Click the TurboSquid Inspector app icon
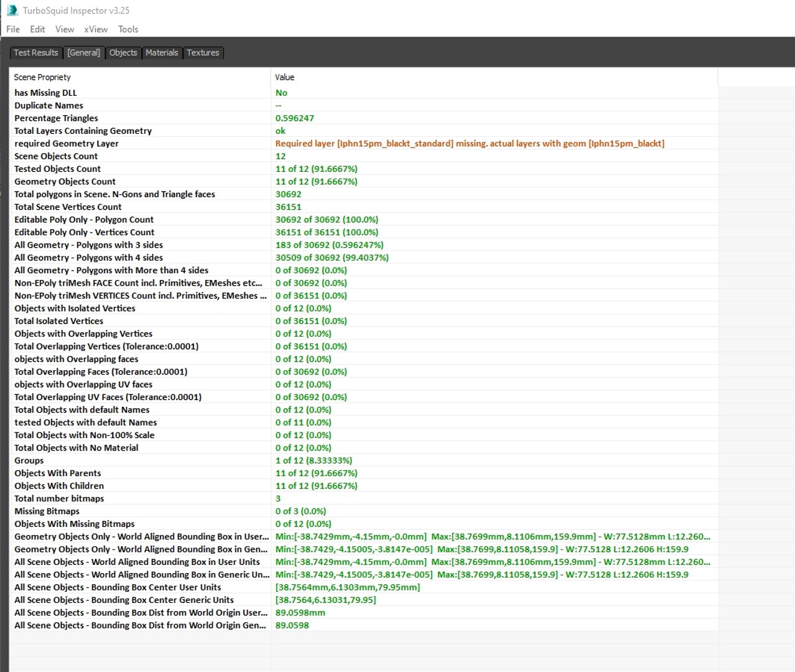The image size is (795, 672). point(12,11)
